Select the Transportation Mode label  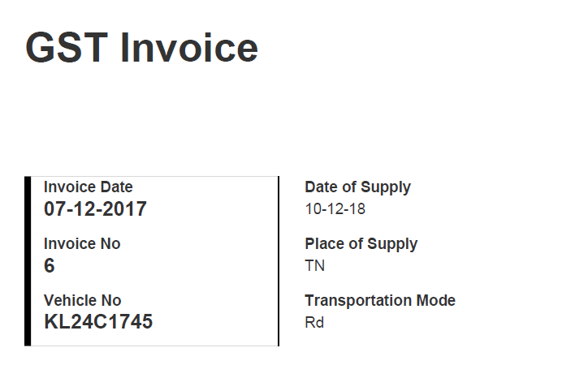380,300
